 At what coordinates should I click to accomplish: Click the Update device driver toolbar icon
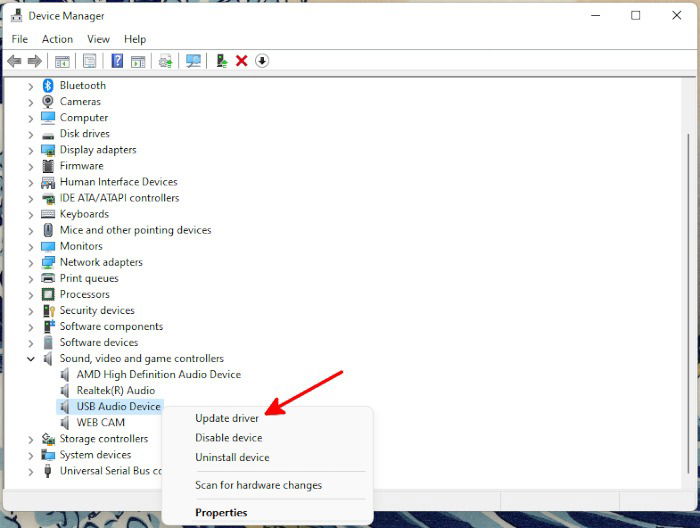pyautogui.click(x=166, y=61)
